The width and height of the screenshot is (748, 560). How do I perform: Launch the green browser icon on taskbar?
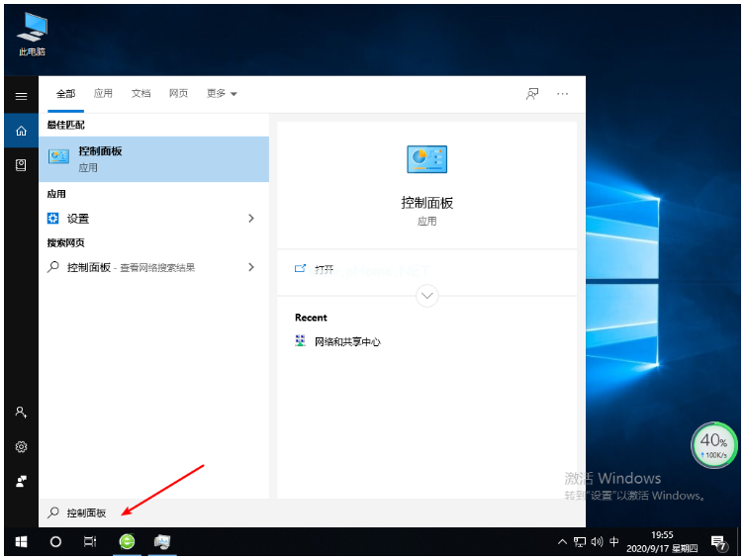127,541
